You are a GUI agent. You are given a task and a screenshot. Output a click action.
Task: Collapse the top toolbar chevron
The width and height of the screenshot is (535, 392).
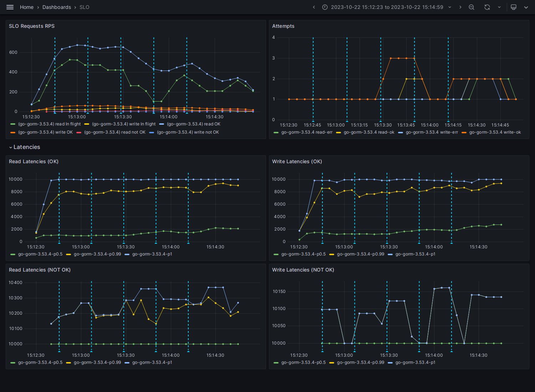[526, 7]
